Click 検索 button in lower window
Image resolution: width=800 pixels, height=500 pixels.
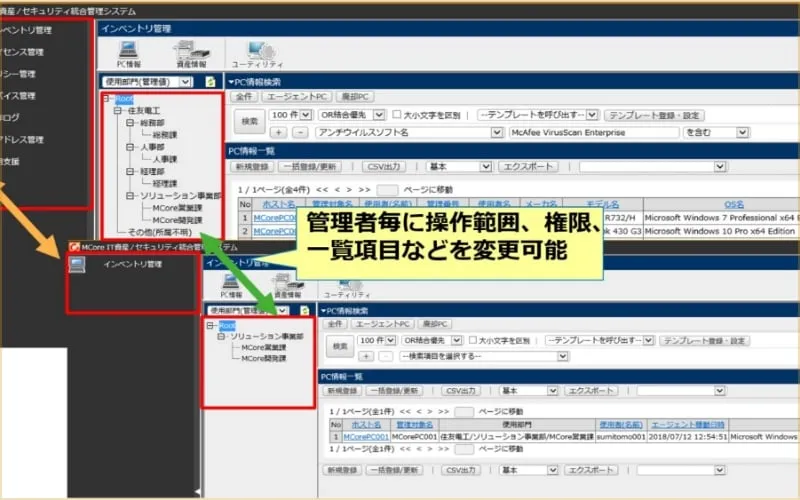pyautogui.click(x=340, y=346)
